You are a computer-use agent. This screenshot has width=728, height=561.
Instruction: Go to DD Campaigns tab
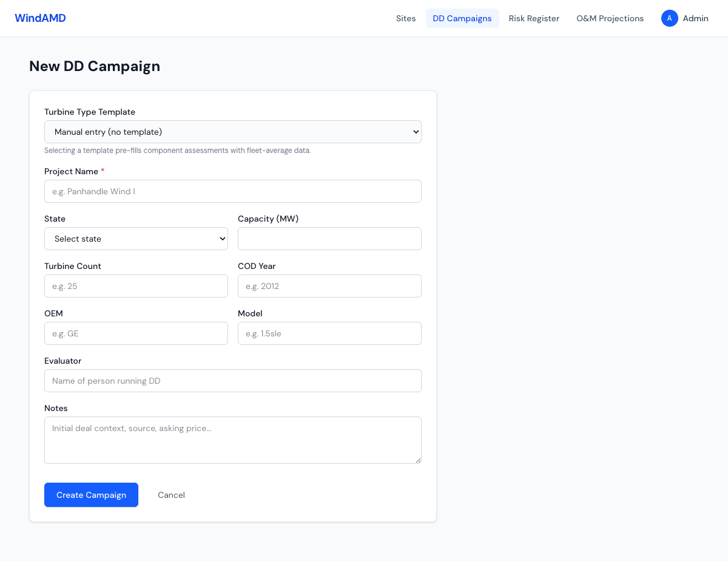click(x=462, y=18)
